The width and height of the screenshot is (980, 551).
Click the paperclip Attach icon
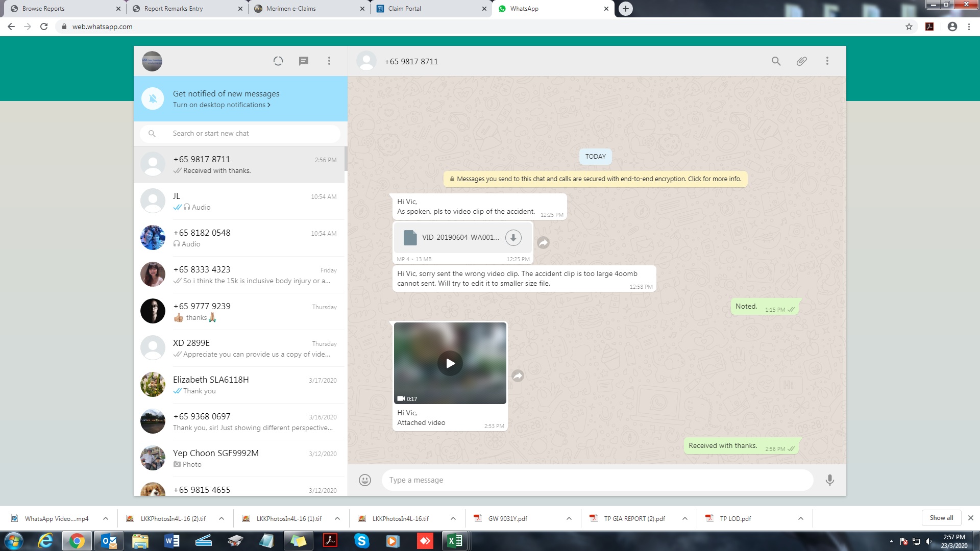(x=801, y=61)
